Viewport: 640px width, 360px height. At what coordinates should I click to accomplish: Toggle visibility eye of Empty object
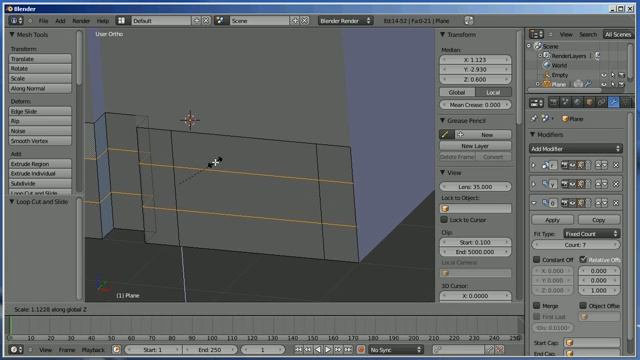pos(604,75)
